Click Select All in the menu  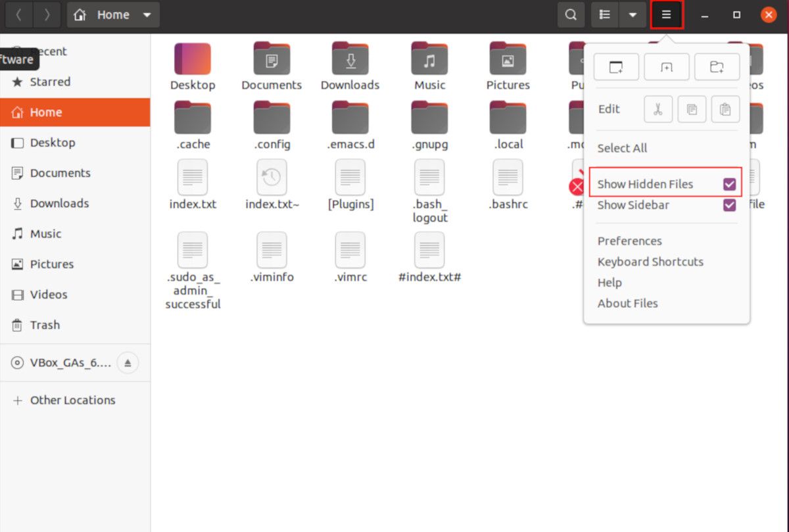click(622, 148)
